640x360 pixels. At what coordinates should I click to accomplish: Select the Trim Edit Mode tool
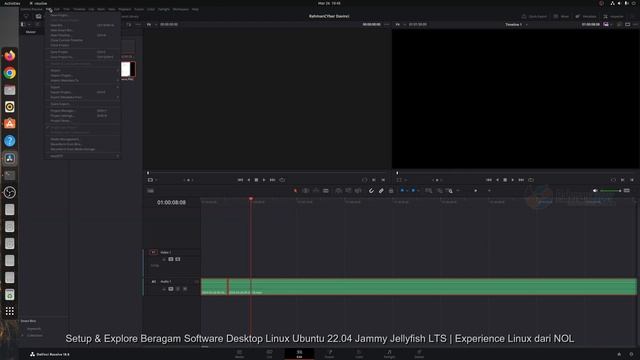tap(306, 191)
